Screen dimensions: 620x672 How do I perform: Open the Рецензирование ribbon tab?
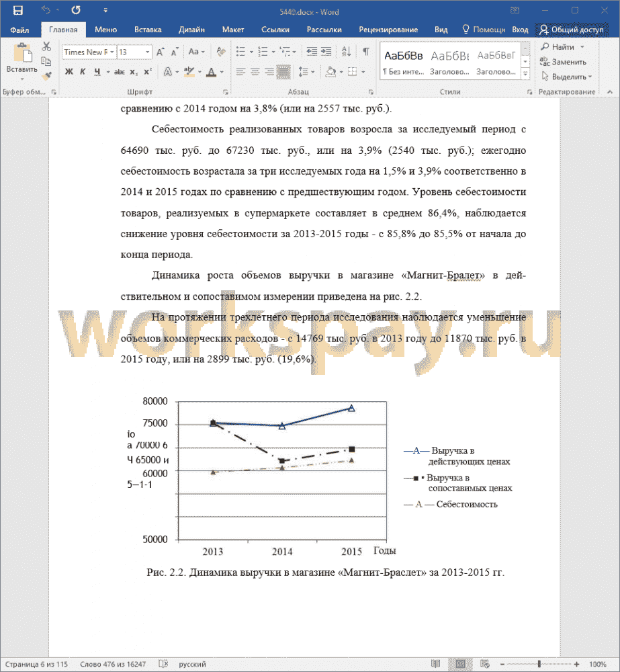pyautogui.click(x=388, y=30)
